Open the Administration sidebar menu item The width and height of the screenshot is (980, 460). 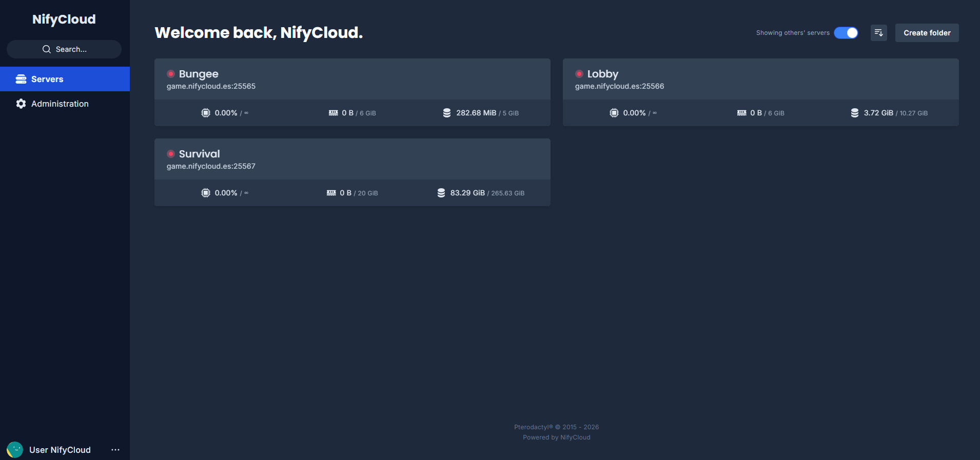coord(65,104)
